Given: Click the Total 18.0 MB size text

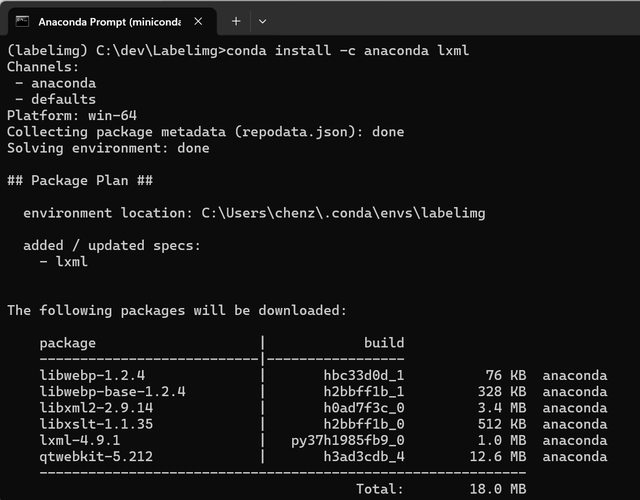Looking at the screenshot, I should point(441,489).
